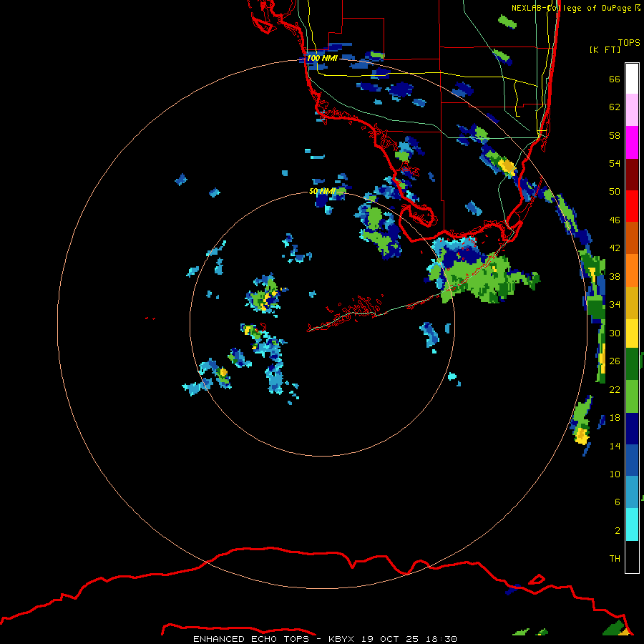Pick the light green legend swatch

pyautogui.click(x=632, y=396)
